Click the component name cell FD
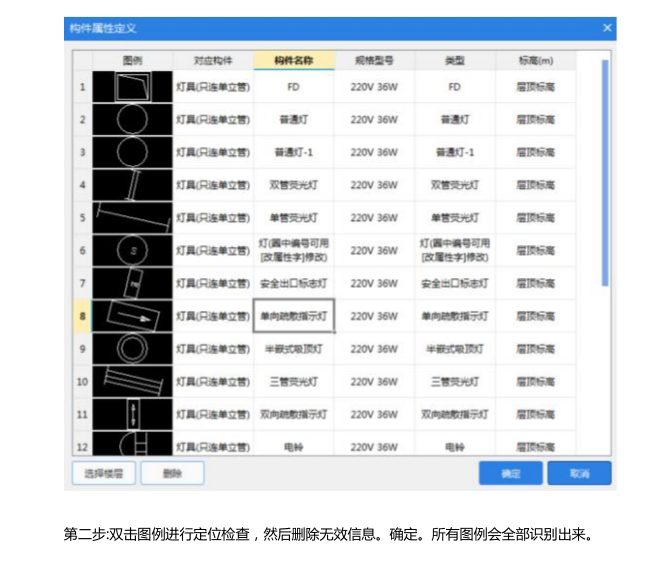 pyautogui.click(x=294, y=87)
